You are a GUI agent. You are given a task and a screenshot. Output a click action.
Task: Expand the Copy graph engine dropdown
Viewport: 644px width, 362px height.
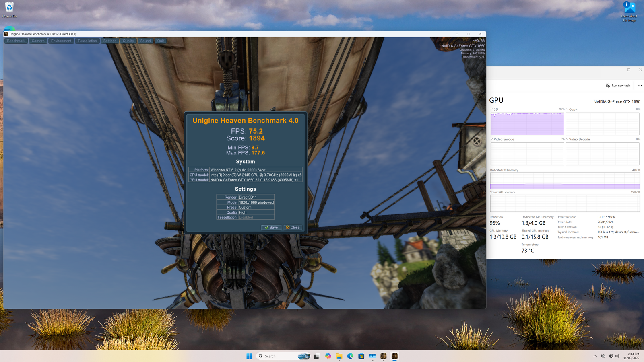coord(567,109)
